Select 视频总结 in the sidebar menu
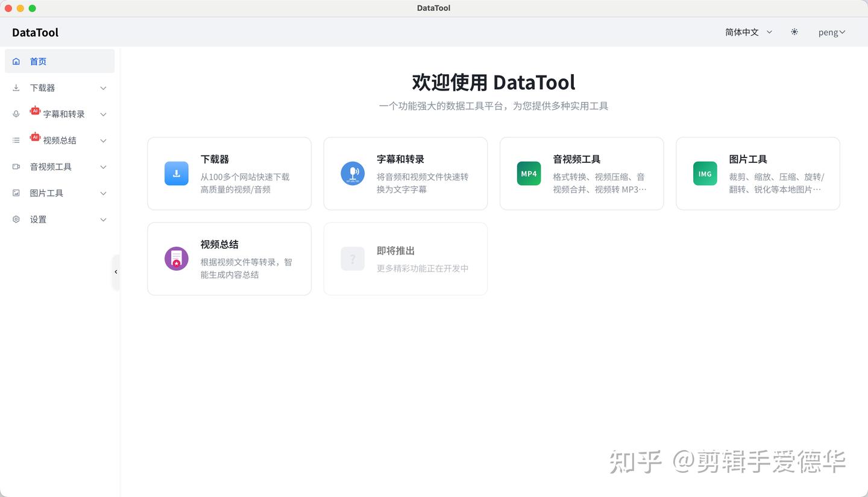The height and width of the screenshot is (497, 868). click(60, 141)
